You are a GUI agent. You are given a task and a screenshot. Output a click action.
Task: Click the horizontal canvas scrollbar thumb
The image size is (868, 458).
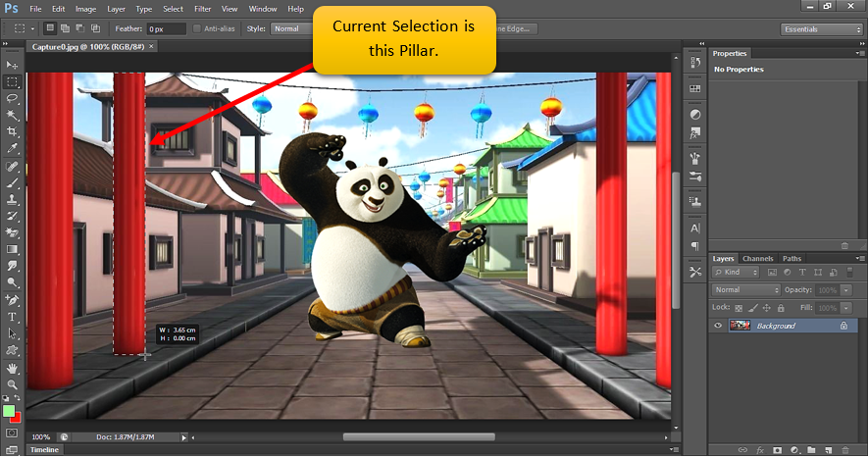(419, 437)
